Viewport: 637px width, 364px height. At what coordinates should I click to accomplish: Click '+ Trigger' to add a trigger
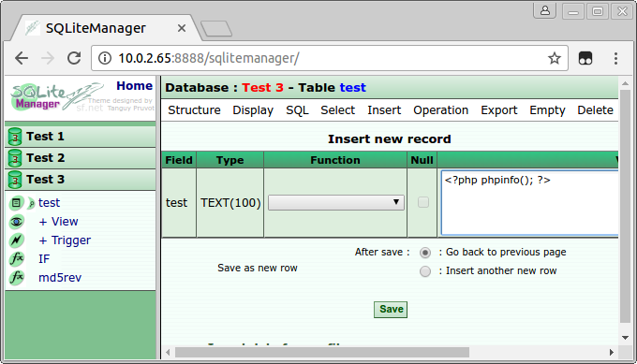click(65, 240)
